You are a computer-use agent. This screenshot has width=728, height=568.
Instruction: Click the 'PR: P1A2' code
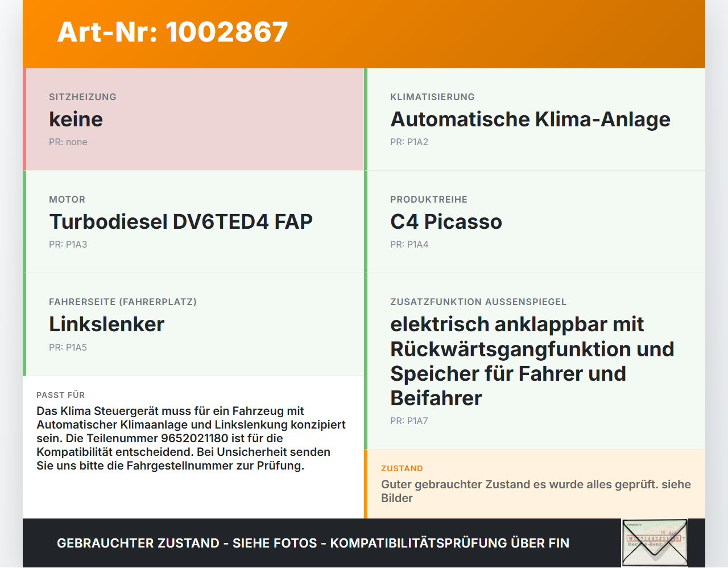[x=409, y=142]
